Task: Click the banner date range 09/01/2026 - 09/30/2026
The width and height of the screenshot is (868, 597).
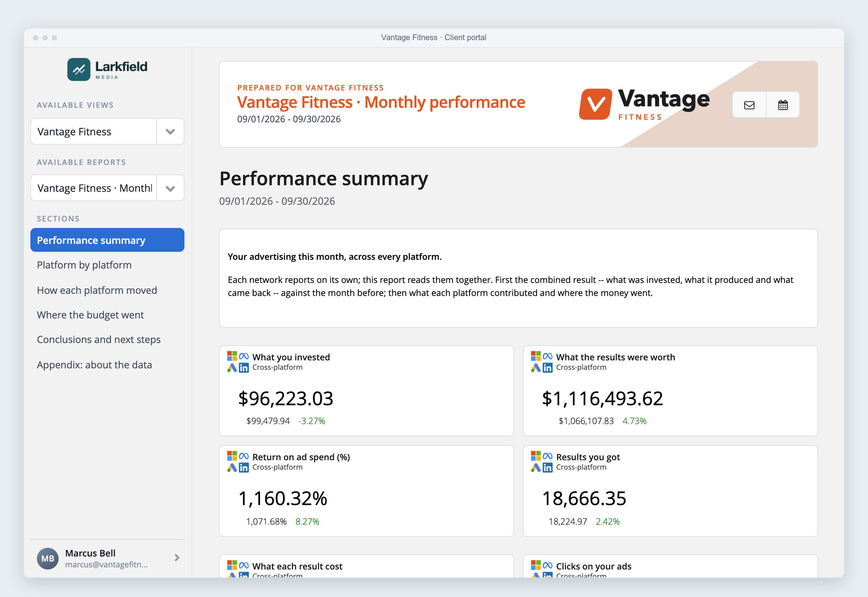Action: [x=289, y=119]
